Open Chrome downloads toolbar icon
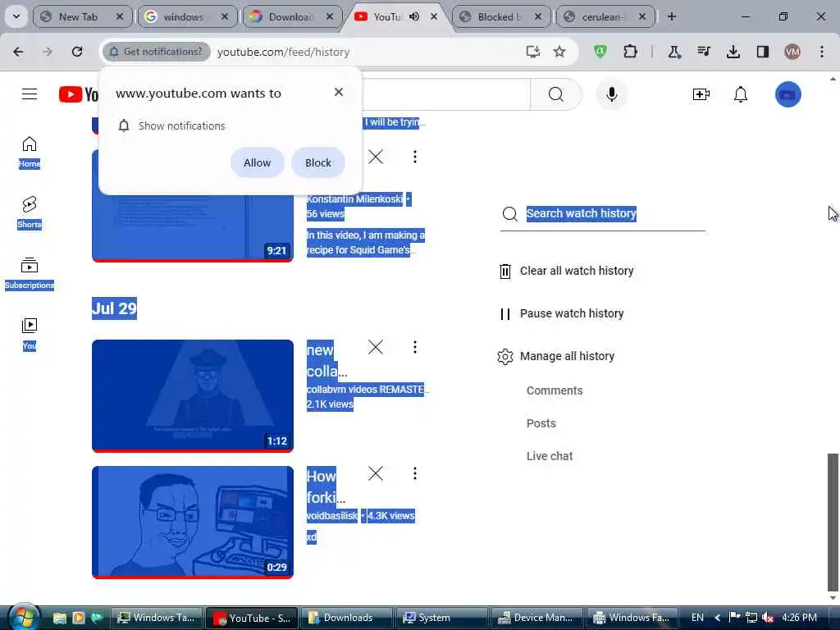 click(x=733, y=52)
